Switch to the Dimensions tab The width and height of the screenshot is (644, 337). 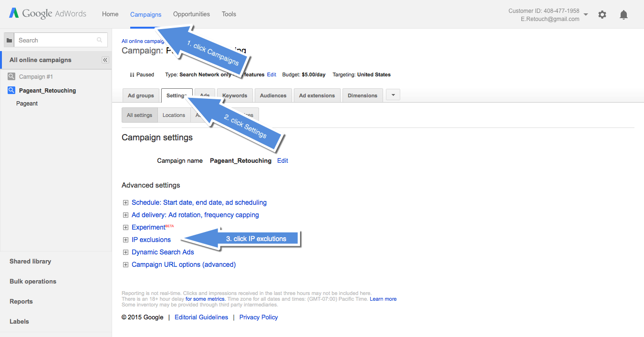coord(363,95)
